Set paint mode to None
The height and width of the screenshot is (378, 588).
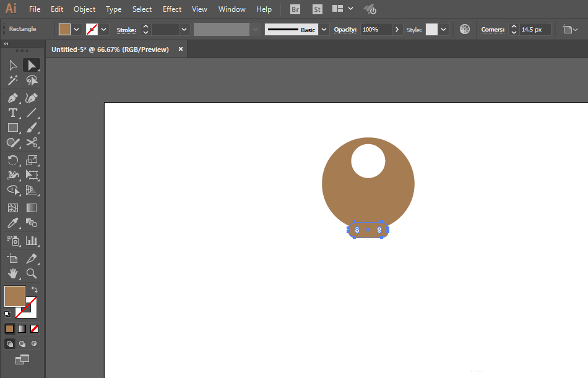point(35,329)
